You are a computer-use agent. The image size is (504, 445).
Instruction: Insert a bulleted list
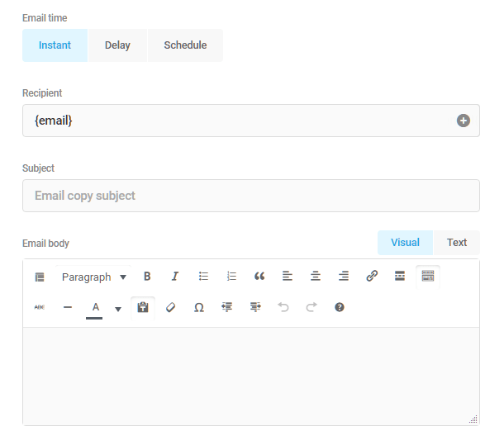[x=203, y=277]
